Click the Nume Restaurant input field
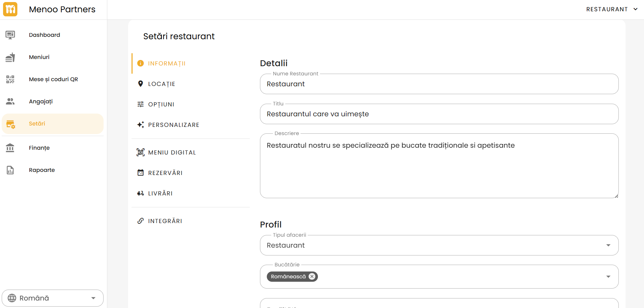 point(439,84)
